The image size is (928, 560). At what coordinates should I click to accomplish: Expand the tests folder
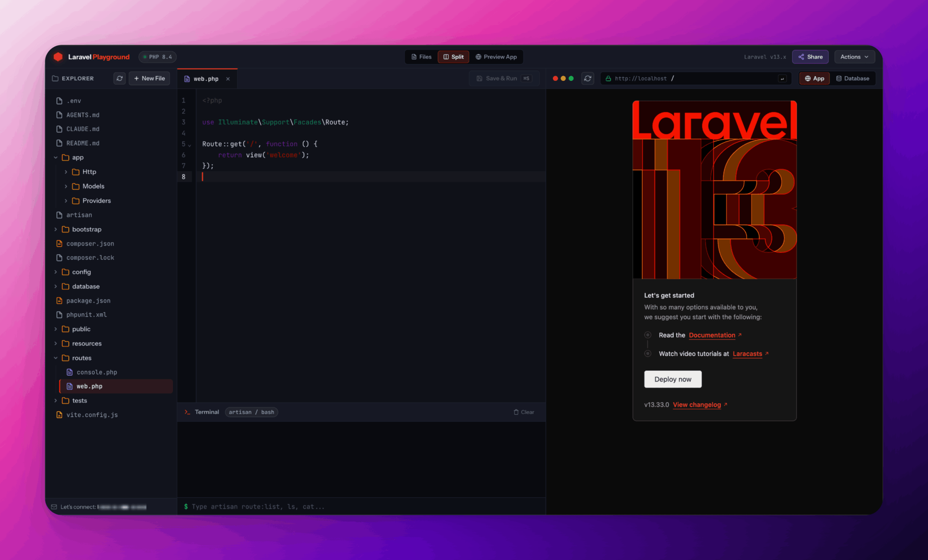pyautogui.click(x=55, y=400)
